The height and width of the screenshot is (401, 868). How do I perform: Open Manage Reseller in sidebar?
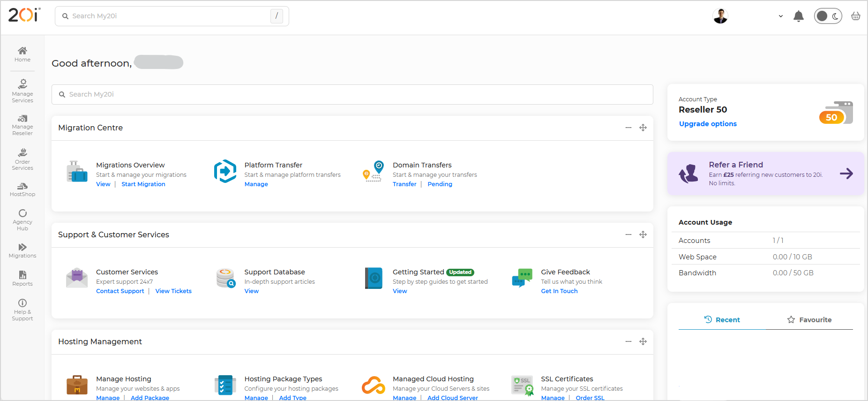pyautogui.click(x=22, y=126)
